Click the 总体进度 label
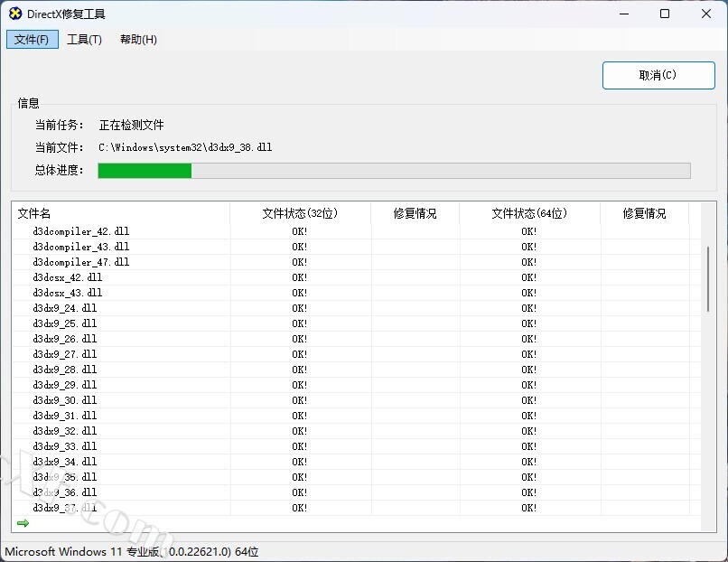Image resolution: width=728 pixels, height=562 pixels. coord(60,171)
